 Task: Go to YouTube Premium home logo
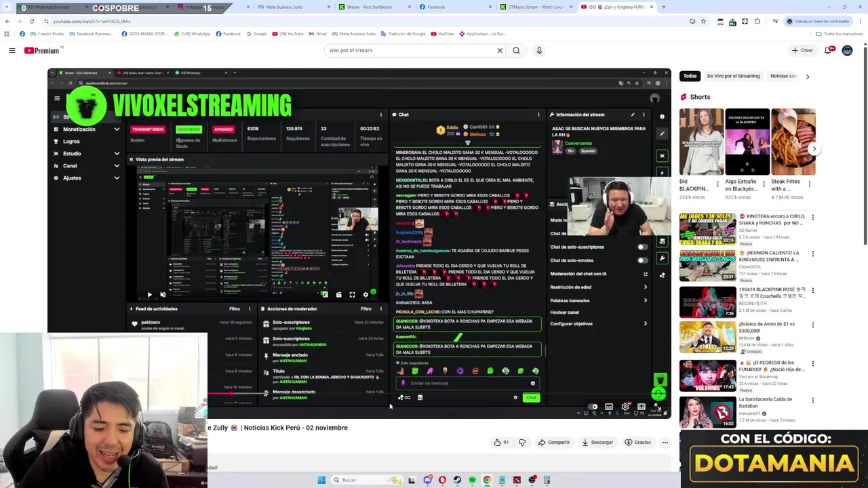42,50
